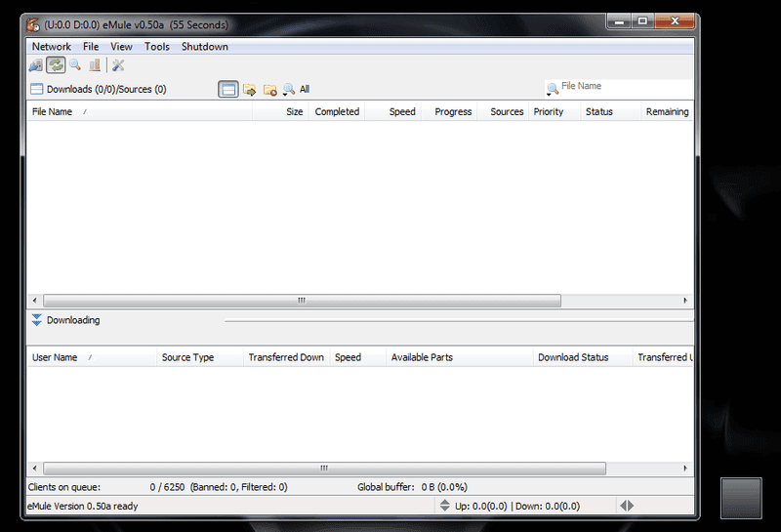Sort clients by lower Speed column
Screen dimensions: 781x532
pos(357,357)
